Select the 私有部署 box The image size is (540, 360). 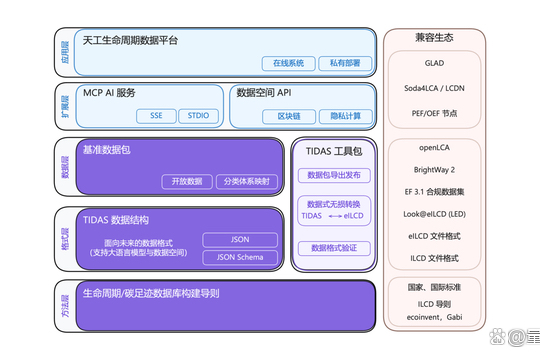(345, 63)
